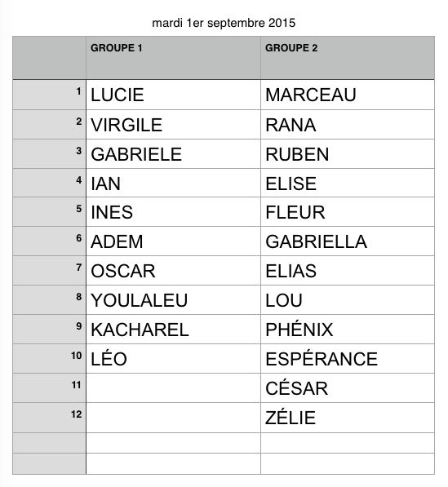
Task: Select the GROUPE 2 header cell
Action: pyautogui.click(x=348, y=58)
